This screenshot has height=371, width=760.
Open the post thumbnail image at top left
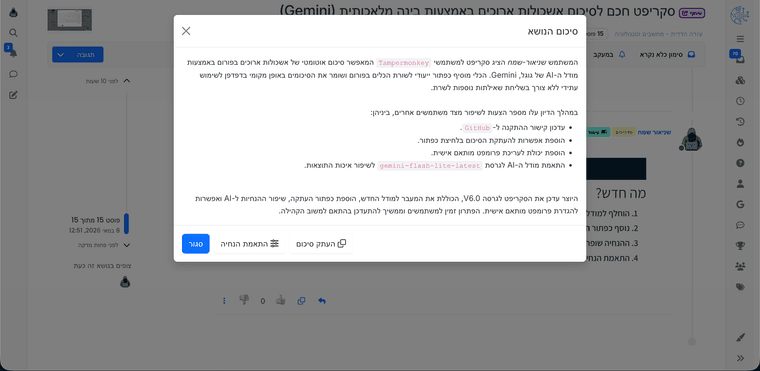[x=69, y=20]
